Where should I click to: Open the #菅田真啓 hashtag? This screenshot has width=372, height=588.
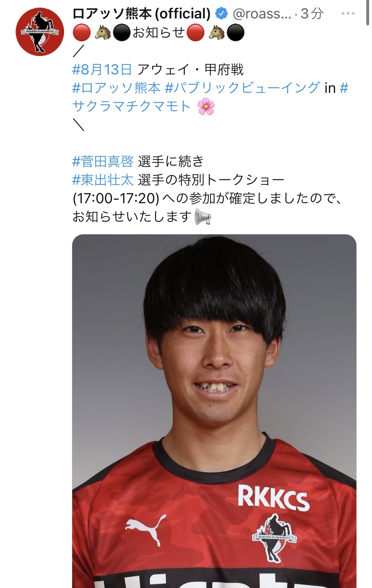point(103,162)
